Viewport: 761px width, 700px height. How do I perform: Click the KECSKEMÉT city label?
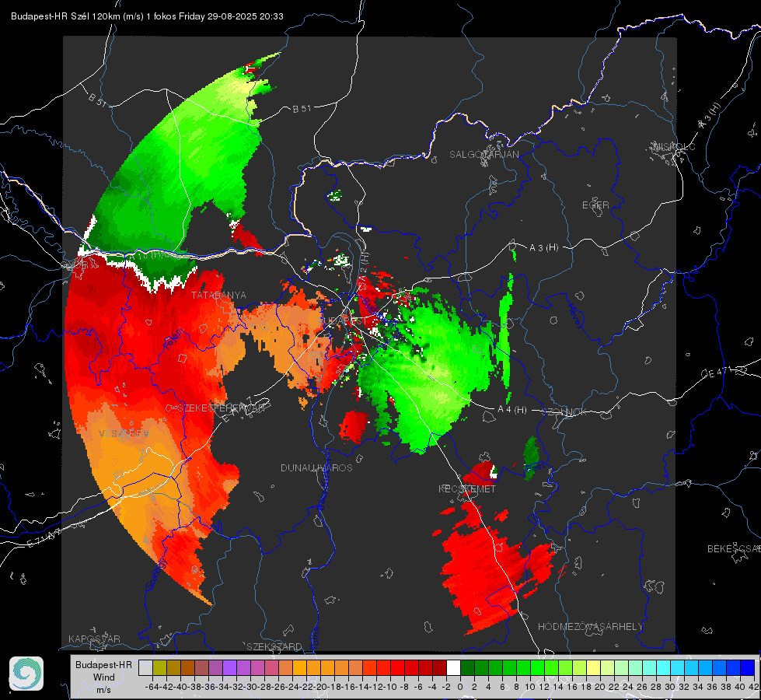coord(467,489)
